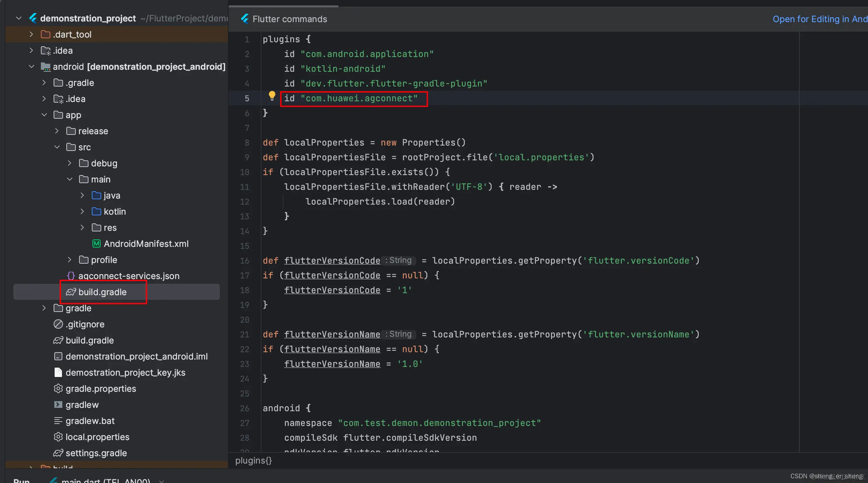
Task: Click the lightbulb quick-fix icon on line 5
Action: (x=271, y=96)
